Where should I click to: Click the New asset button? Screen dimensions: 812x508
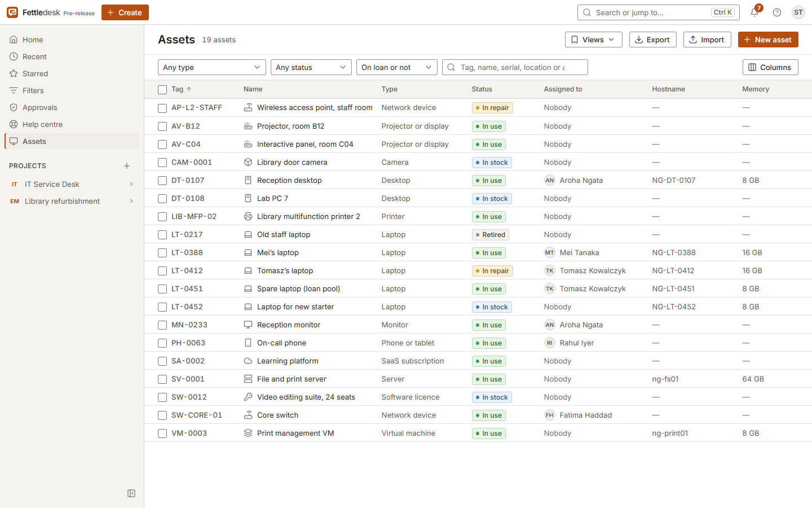[x=768, y=40]
